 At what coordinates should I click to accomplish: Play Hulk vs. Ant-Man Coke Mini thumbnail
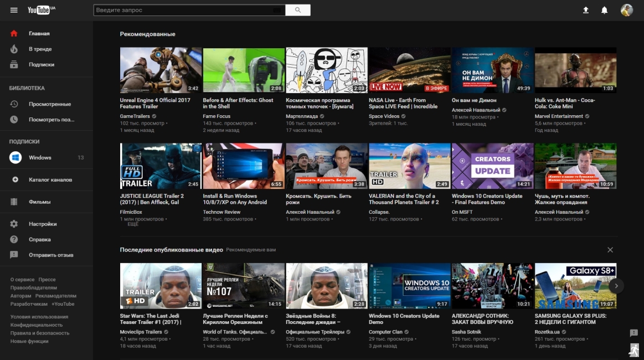(575, 70)
